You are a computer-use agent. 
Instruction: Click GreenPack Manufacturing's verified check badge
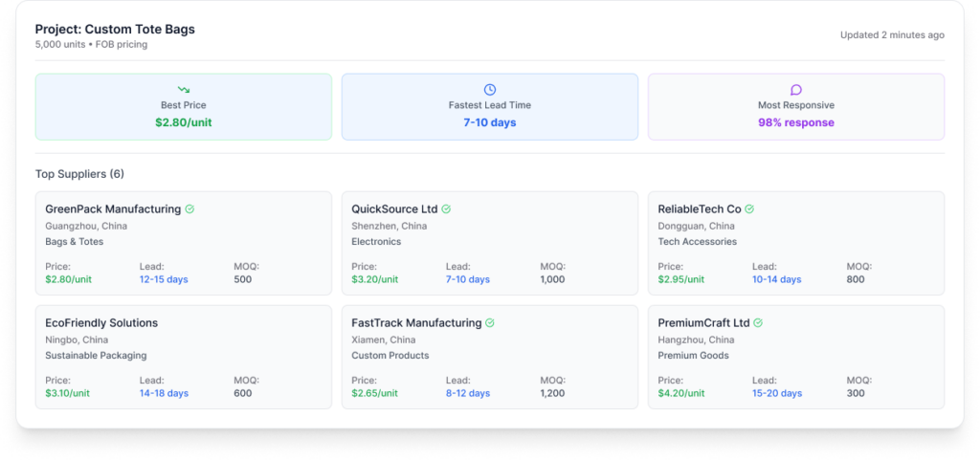[190, 209]
